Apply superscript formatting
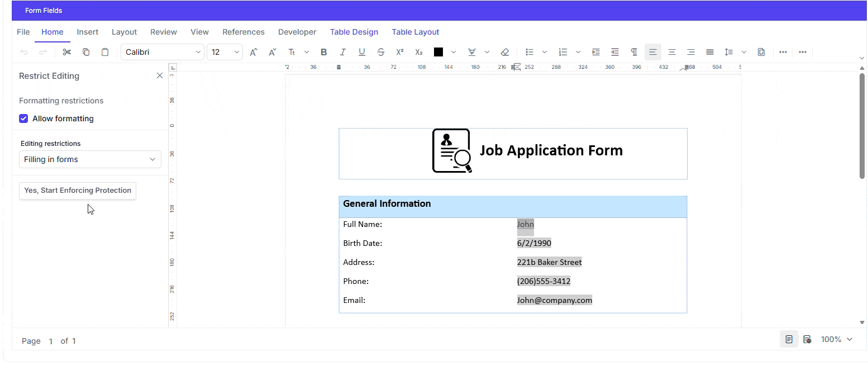 click(x=399, y=52)
